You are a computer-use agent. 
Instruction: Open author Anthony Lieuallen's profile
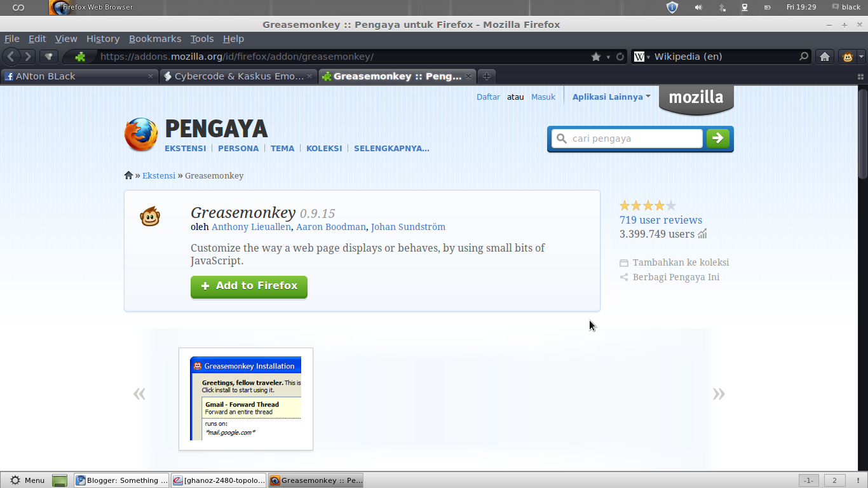[x=251, y=227]
